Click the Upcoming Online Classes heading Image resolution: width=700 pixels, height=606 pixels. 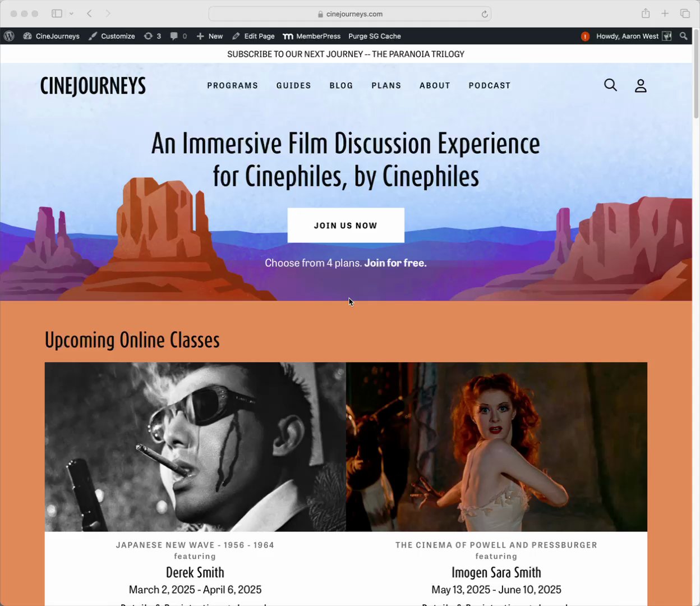(x=132, y=340)
